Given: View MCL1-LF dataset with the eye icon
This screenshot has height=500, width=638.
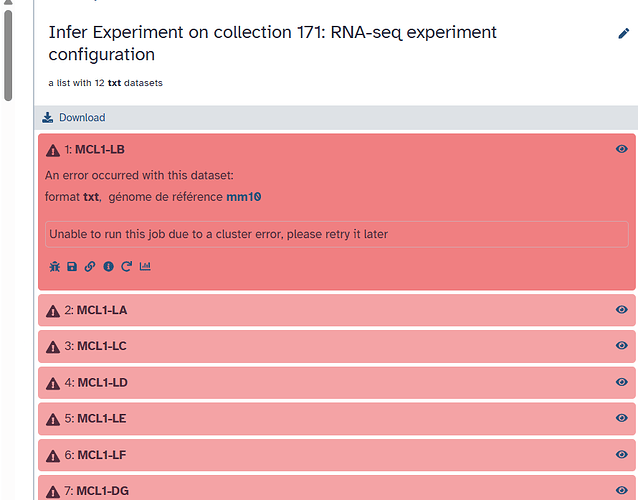Looking at the screenshot, I should (x=621, y=454).
